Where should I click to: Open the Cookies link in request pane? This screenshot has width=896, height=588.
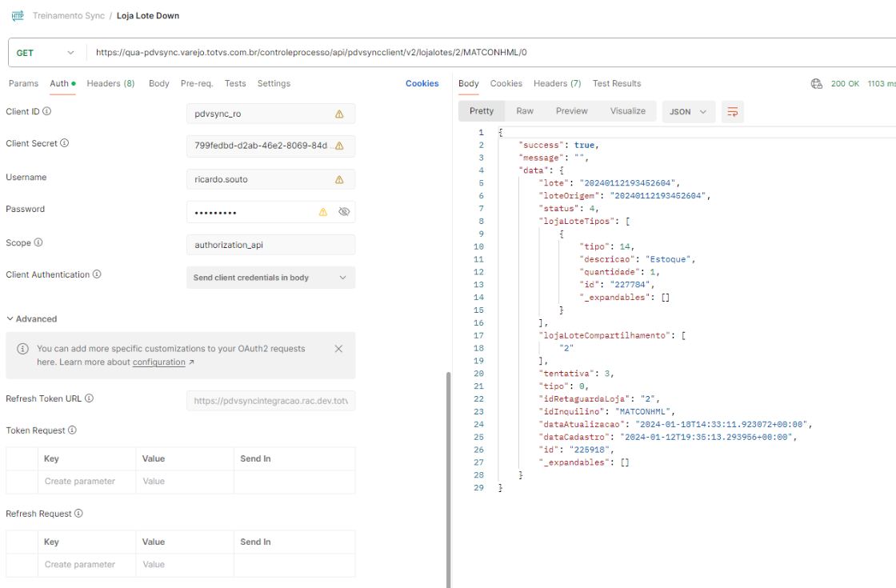coord(422,84)
